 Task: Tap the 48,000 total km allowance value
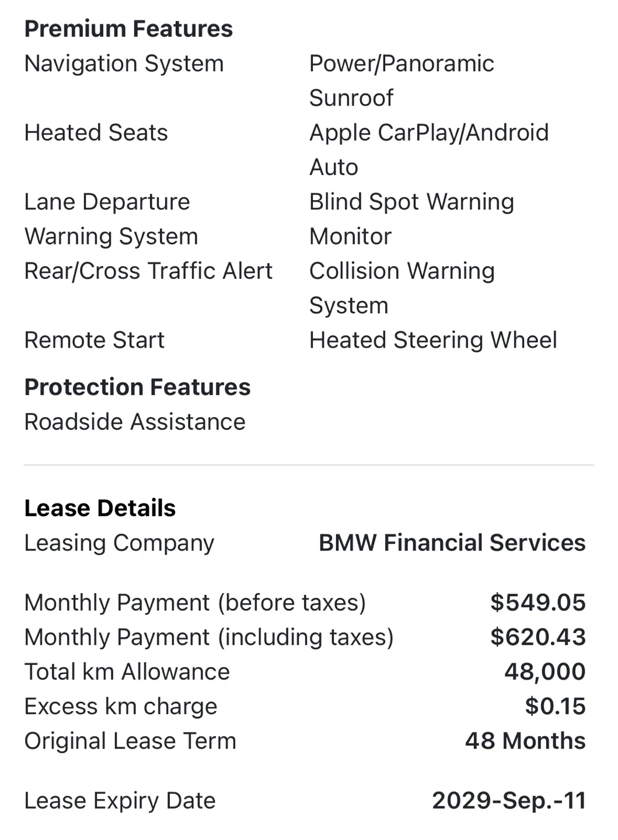544,672
